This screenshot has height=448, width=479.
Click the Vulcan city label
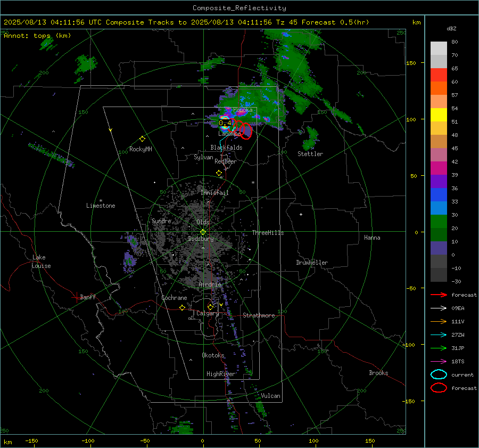270,396
